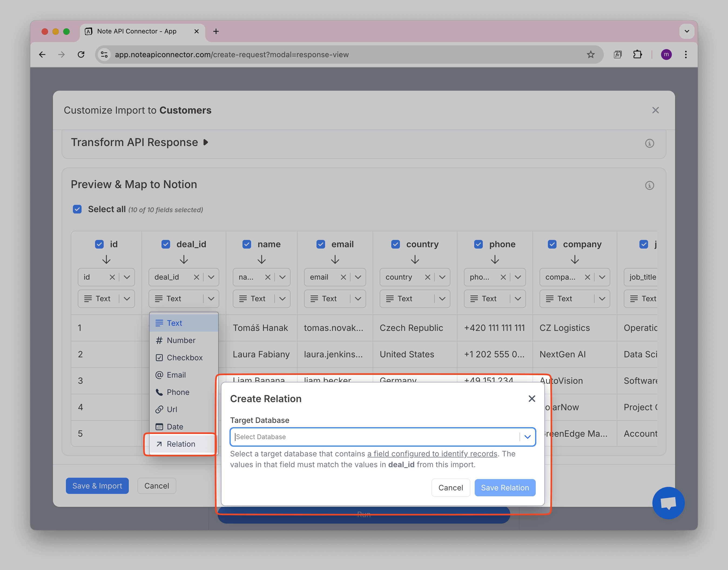Image resolution: width=728 pixels, height=570 pixels.
Task: Close the Create Relation dialog X
Action: pos(532,398)
